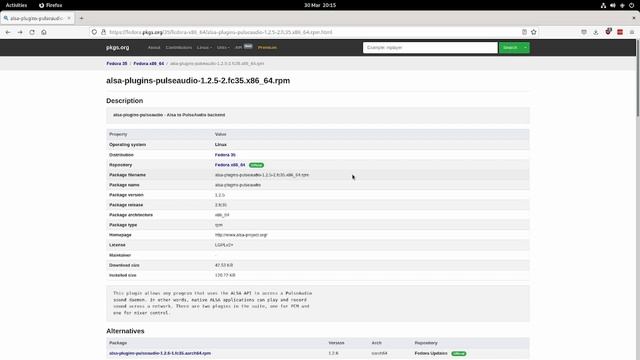Click the browser URL address bar

coord(313,32)
